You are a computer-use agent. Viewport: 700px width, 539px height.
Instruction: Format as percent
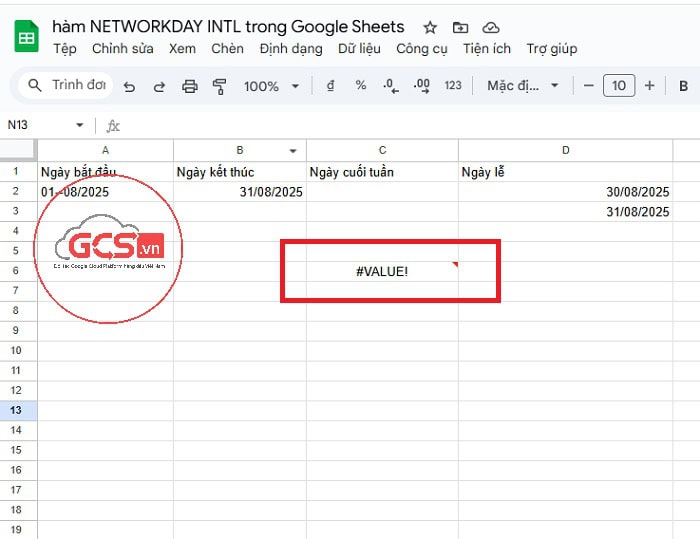(361, 86)
